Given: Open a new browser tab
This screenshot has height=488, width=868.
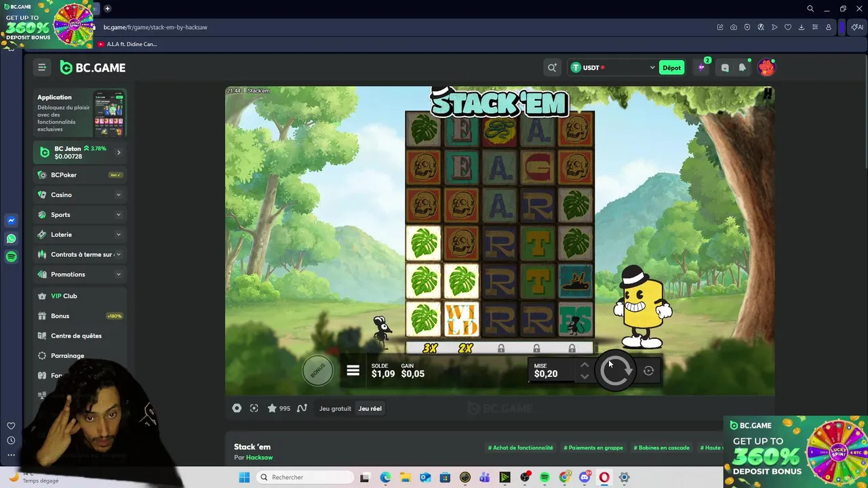Looking at the screenshot, I should 107,9.
